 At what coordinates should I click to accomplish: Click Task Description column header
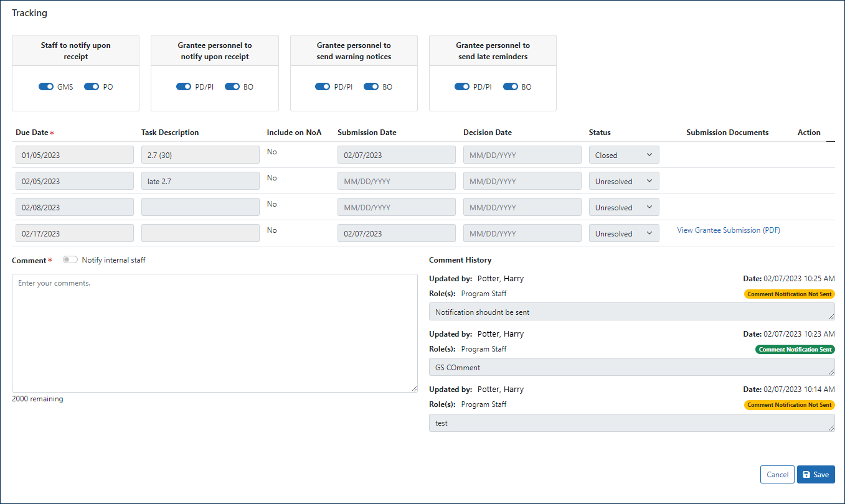pos(170,133)
